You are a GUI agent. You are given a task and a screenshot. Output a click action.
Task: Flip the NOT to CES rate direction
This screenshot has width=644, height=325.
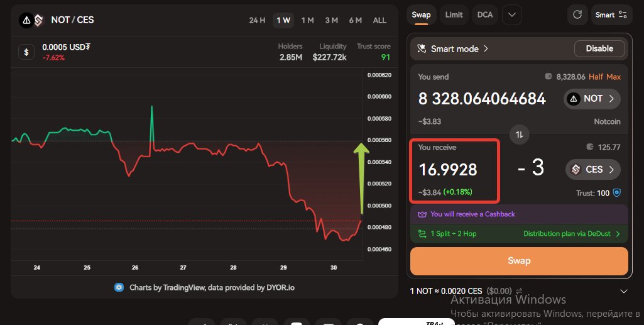tap(519, 291)
